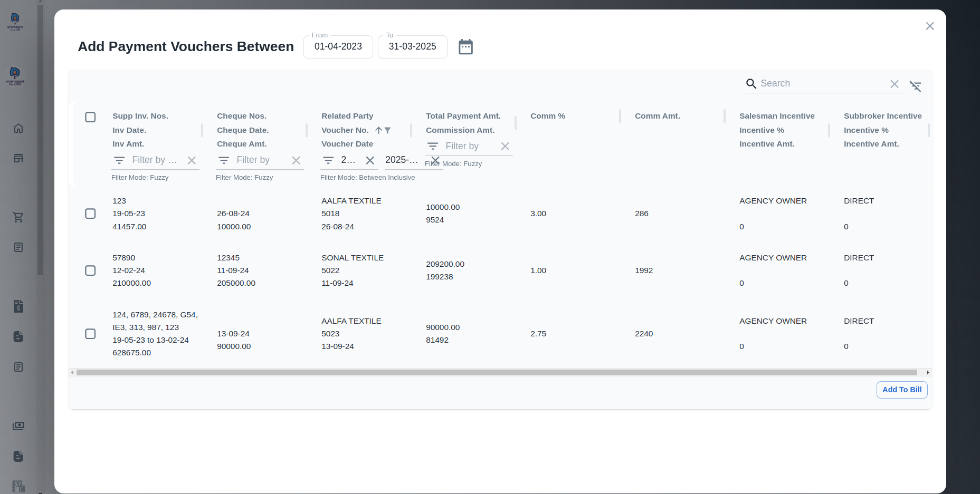Toggle the select-all header checkbox

pyautogui.click(x=90, y=117)
